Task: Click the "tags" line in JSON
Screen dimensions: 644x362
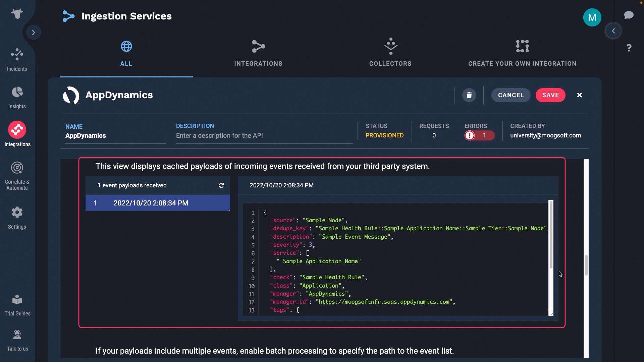Action: (x=284, y=310)
